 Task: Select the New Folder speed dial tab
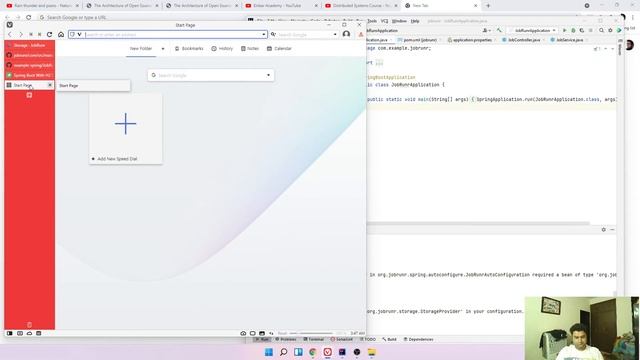141,49
